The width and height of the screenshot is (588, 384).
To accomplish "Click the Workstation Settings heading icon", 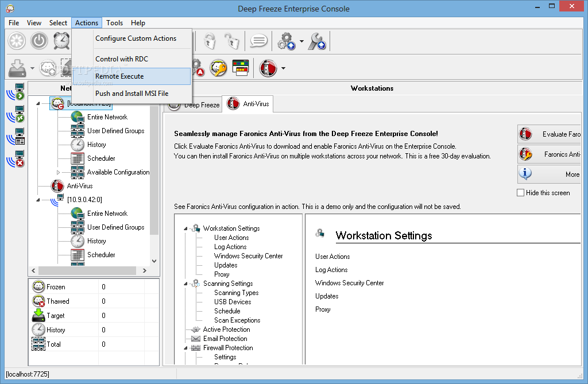I will point(320,233).
